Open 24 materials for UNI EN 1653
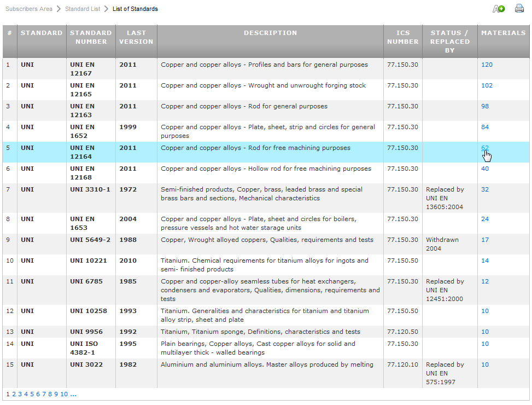 pos(485,219)
